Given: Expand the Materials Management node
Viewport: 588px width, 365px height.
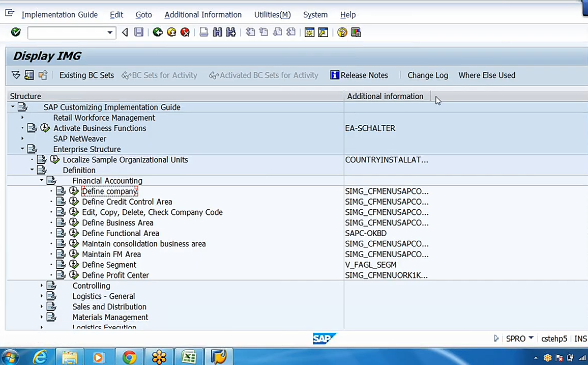Looking at the screenshot, I should click(42, 317).
